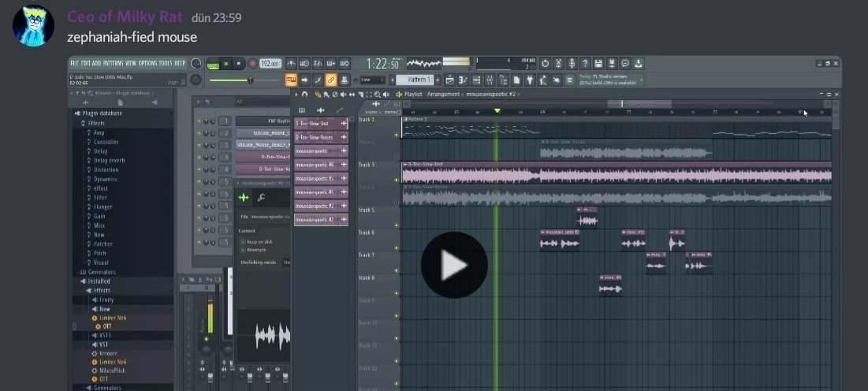Select the playlist zoom magnifier tool
The height and width of the screenshot is (391, 868).
(378, 95)
